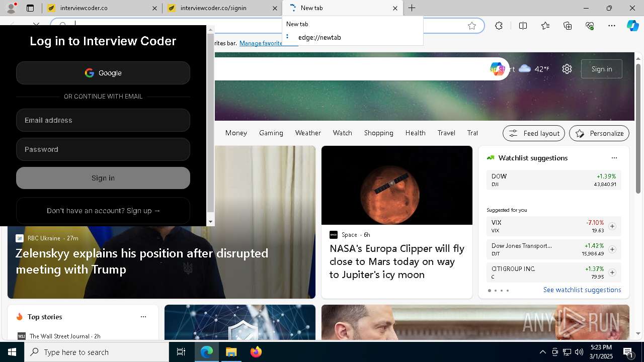Open the Mars image thumbnail
This screenshot has height=362, width=644.
pos(397,186)
